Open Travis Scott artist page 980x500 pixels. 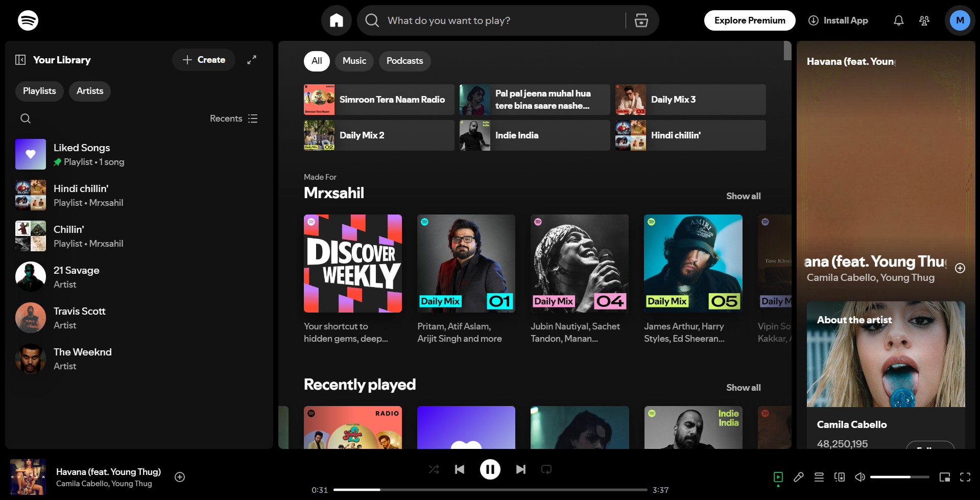click(x=138, y=318)
